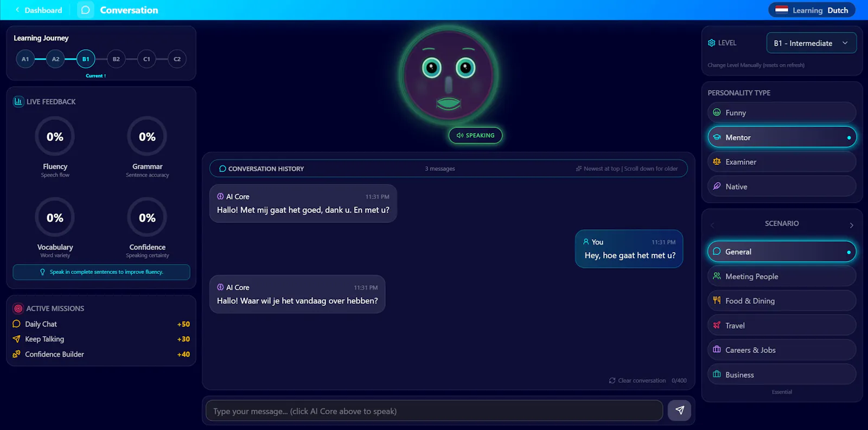Open the Learning Dutch language selector
The width and height of the screenshot is (868, 430).
point(812,10)
